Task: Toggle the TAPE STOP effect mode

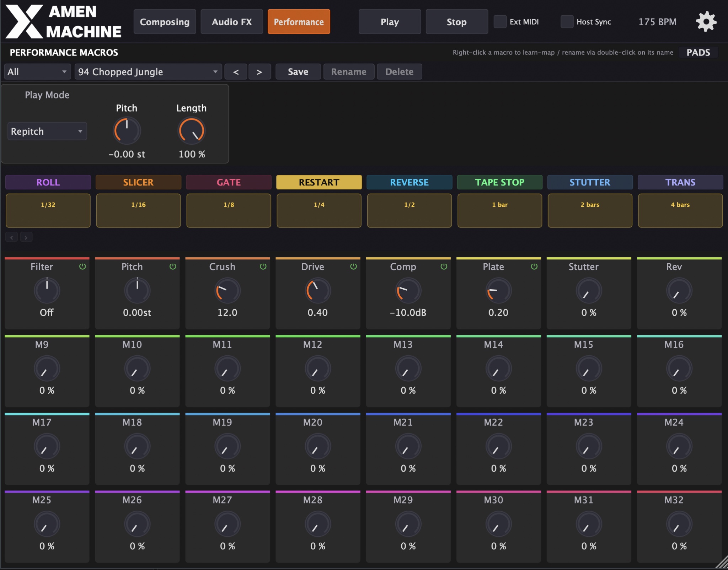Action: pyautogui.click(x=499, y=182)
